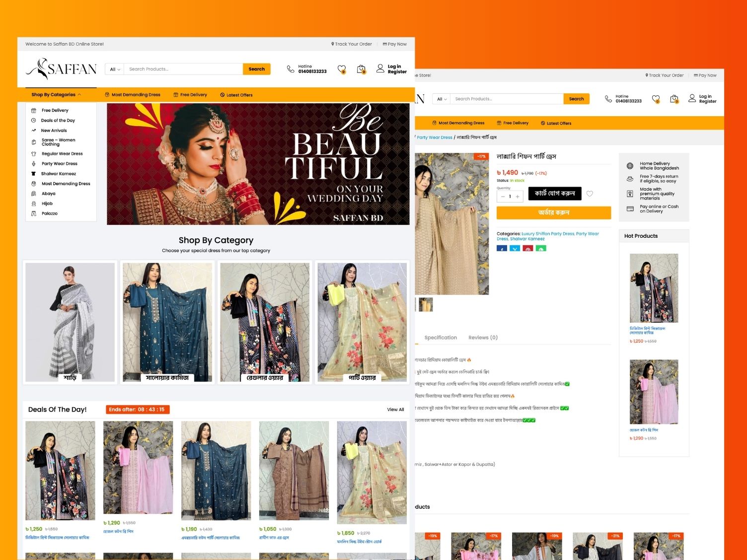Open the শাড়ি category thumbnail
The width and height of the screenshot is (747, 560).
[70, 322]
